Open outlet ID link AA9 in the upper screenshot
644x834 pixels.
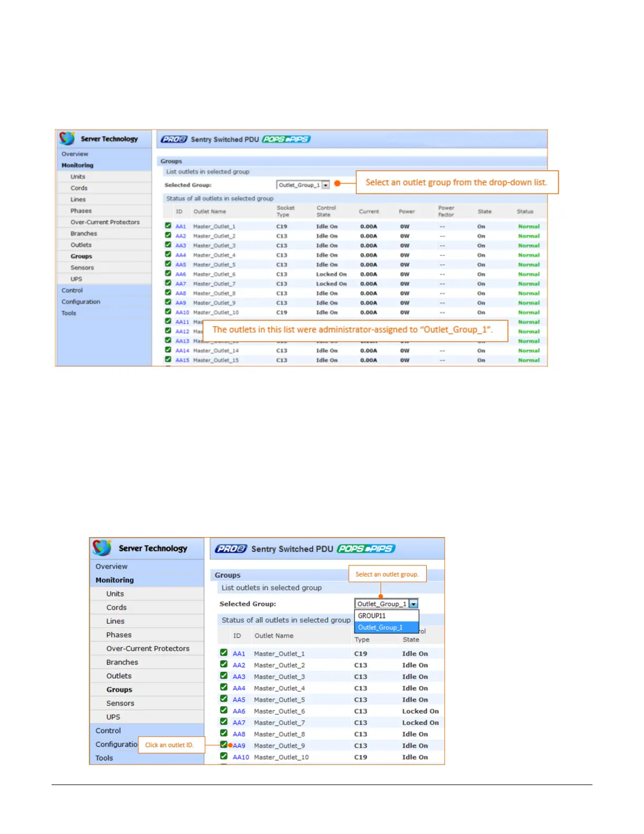pyautogui.click(x=180, y=303)
